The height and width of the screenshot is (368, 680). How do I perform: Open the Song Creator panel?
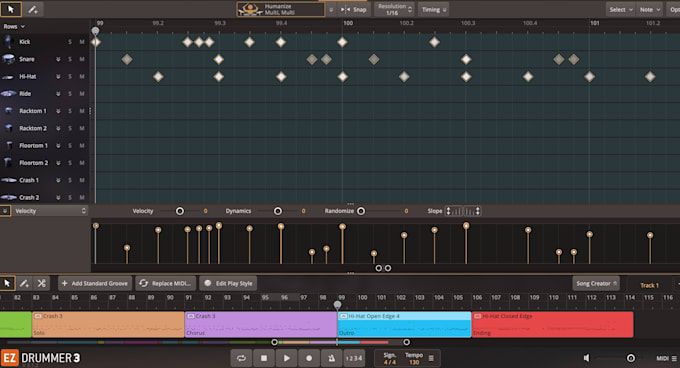click(596, 283)
